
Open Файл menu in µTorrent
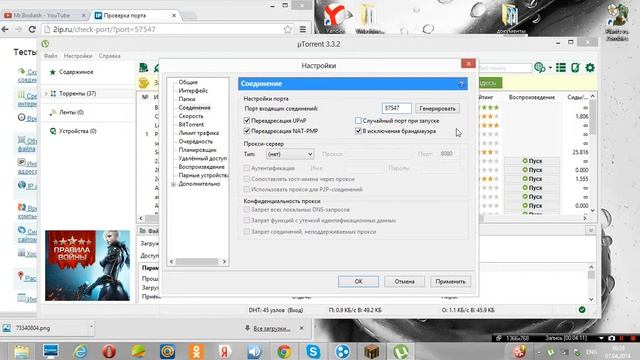(51, 56)
